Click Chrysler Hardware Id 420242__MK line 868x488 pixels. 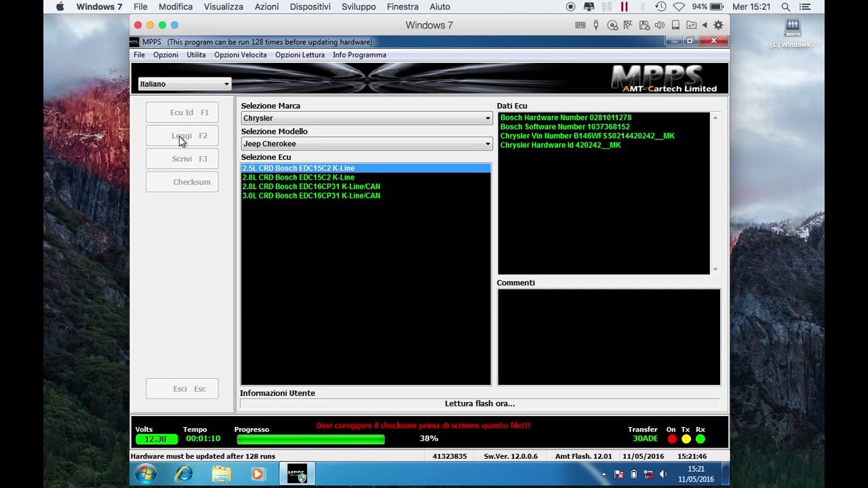[560, 145]
